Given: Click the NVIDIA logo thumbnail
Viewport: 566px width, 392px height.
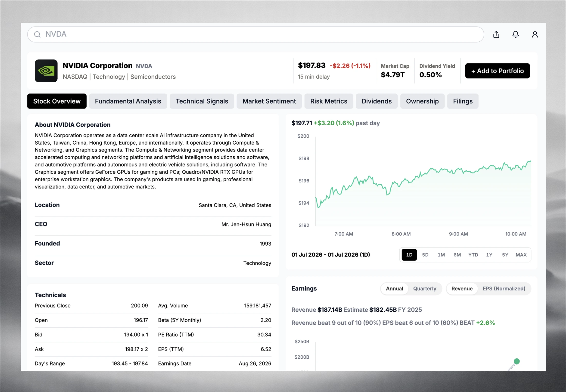Looking at the screenshot, I should [x=46, y=71].
